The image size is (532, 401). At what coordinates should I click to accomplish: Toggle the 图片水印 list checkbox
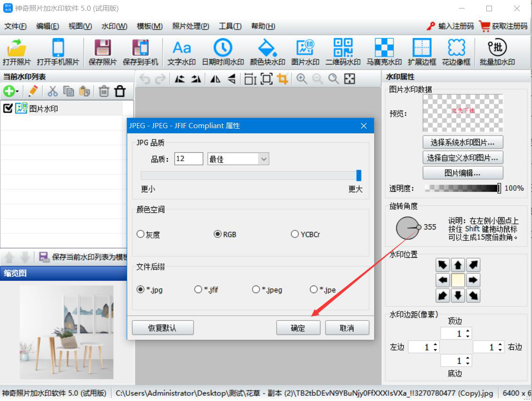[8, 108]
